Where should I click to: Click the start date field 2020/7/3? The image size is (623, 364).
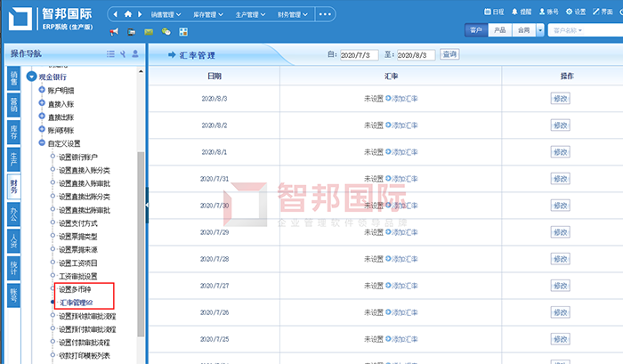coord(360,55)
